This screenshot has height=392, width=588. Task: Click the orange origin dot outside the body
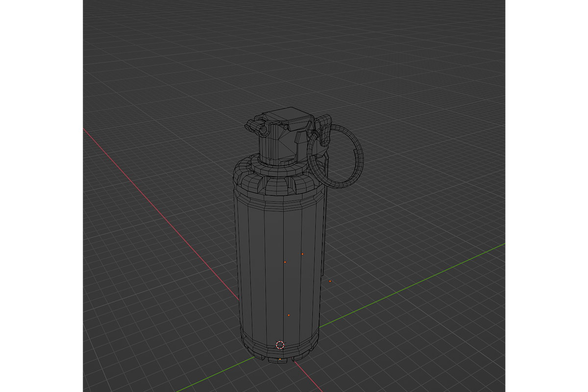(330, 281)
